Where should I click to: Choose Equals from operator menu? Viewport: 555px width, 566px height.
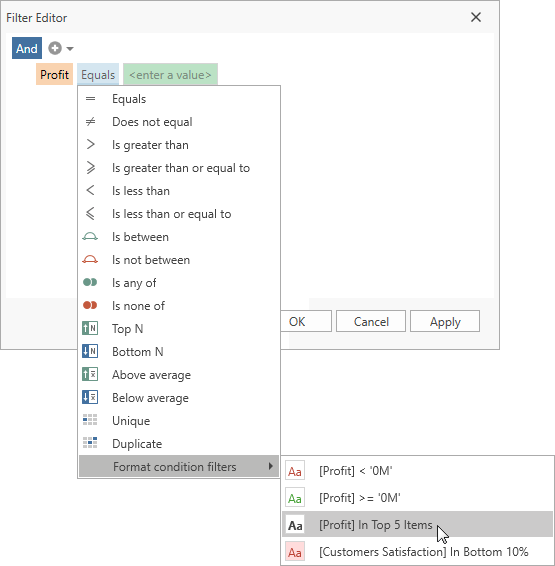(x=179, y=99)
